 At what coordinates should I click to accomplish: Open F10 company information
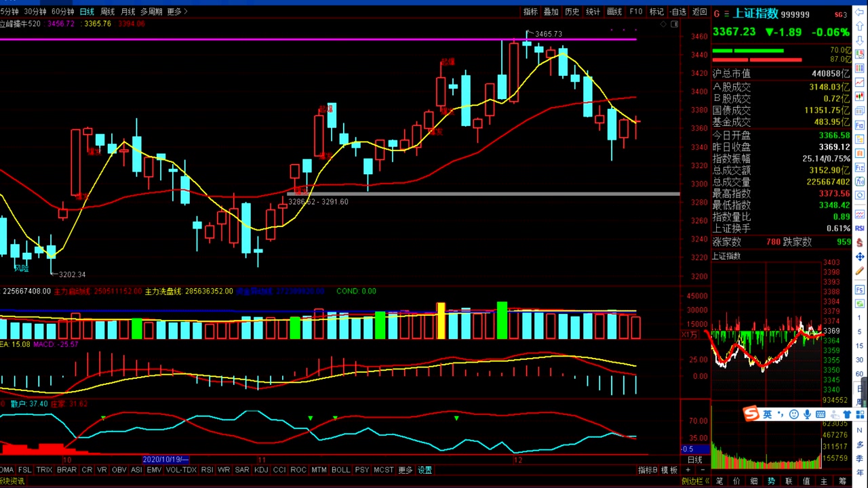[x=635, y=12]
